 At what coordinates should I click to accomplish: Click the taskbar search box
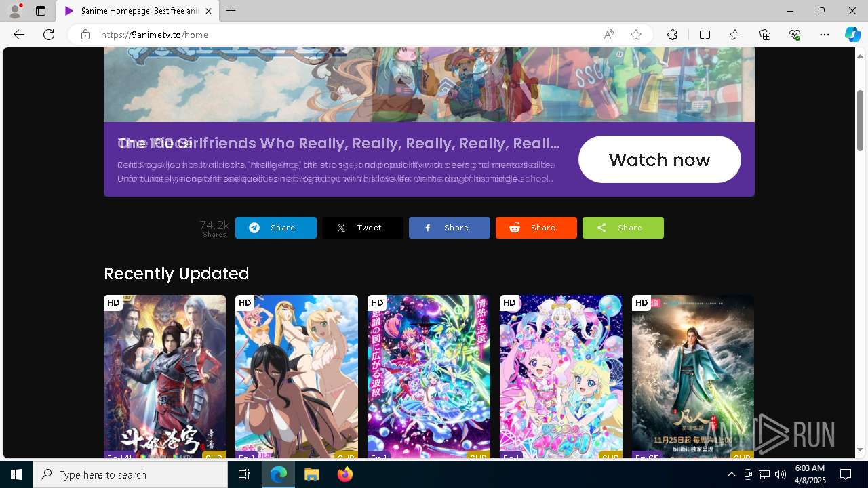[130, 474]
